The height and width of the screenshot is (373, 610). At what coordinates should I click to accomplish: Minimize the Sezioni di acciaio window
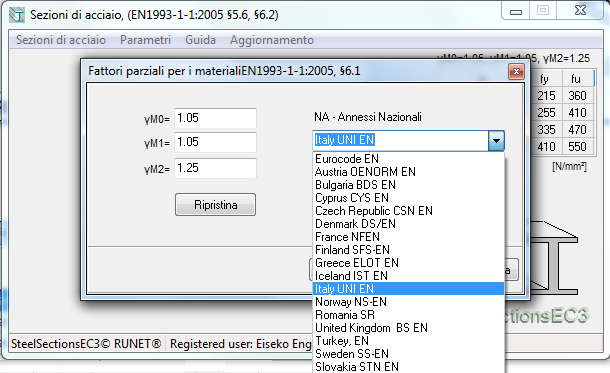tap(516, 11)
